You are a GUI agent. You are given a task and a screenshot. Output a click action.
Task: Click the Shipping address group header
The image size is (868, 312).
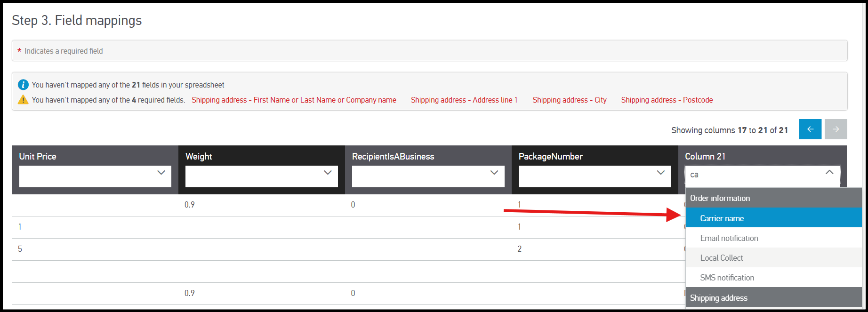[719, 298]
